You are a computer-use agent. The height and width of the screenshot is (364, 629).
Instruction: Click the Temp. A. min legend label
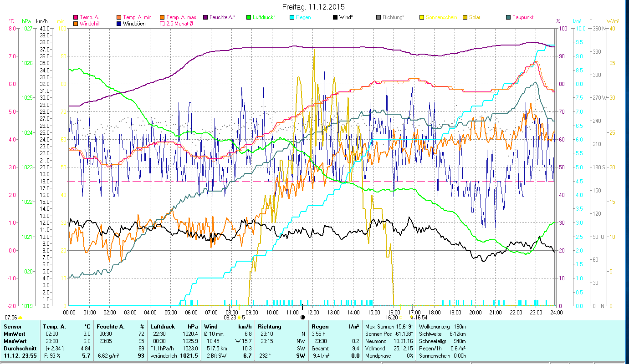pos(137,17)
